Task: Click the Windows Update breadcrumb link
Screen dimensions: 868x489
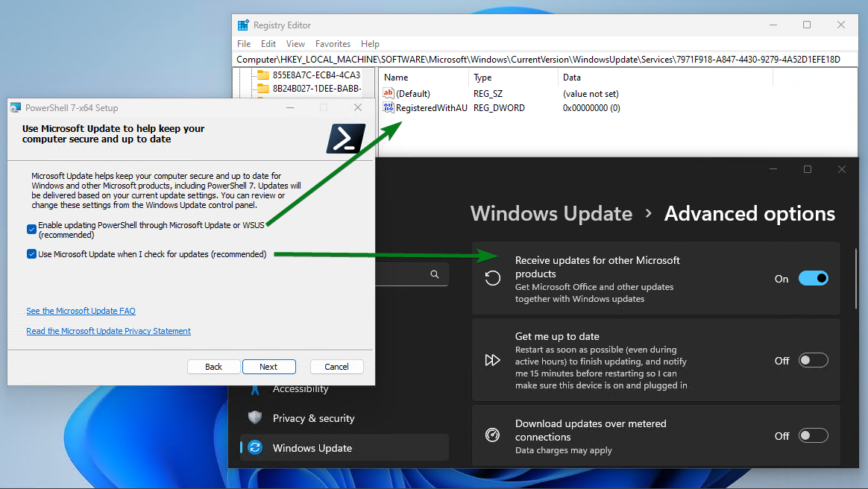Action: point(551,213)
